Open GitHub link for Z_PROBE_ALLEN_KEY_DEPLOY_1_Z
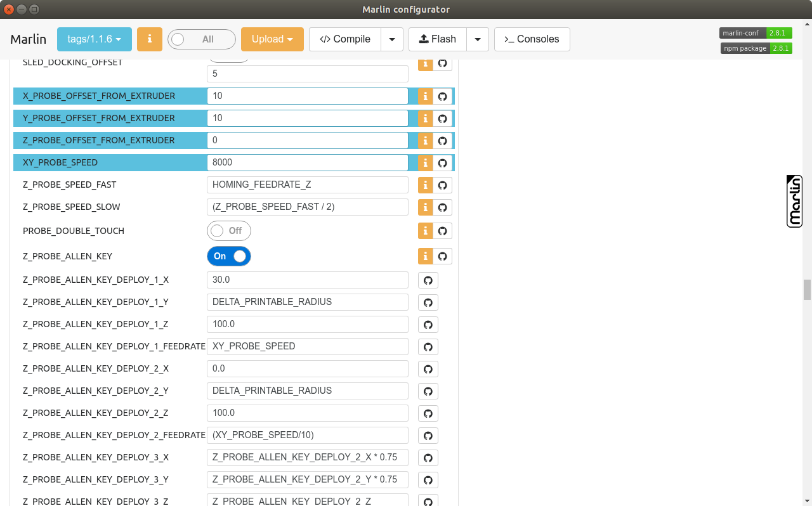 point(428,325)
